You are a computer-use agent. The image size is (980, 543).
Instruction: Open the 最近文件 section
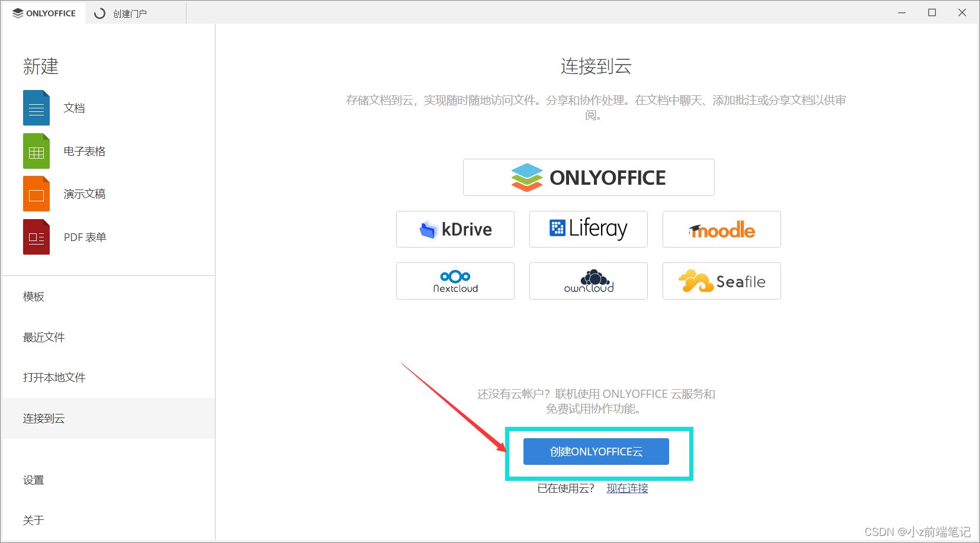coord(109,337)
